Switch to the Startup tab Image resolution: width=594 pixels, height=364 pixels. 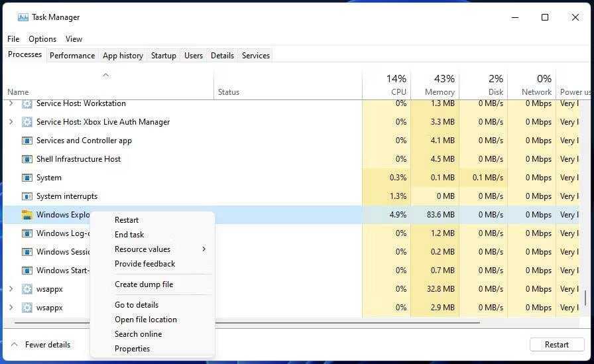(x=163, y=56)
